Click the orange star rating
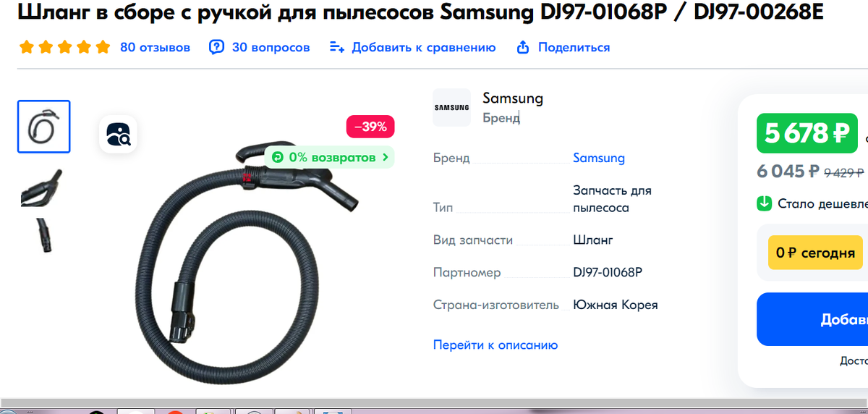Image resolution: width=868 pixels, height=414 pixels. [65, 47]
